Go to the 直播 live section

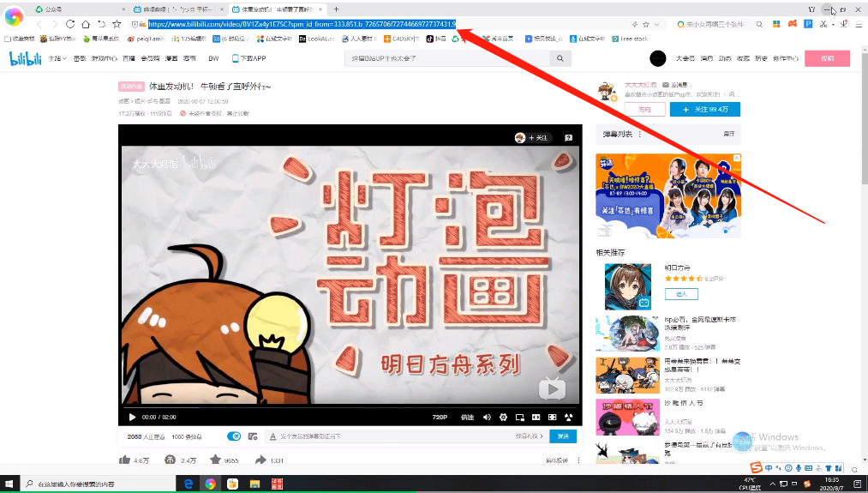pyautogui.click(x=129, y=58)
